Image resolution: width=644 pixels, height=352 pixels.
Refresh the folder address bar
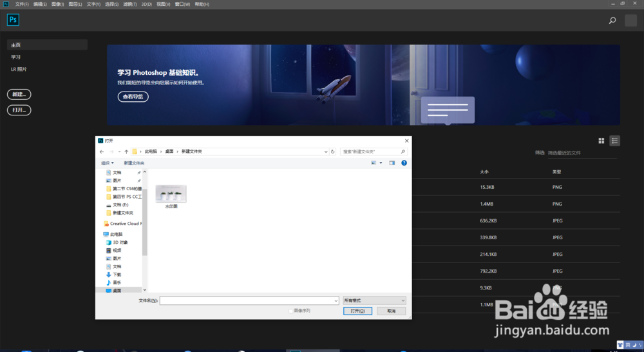point(333,152)
